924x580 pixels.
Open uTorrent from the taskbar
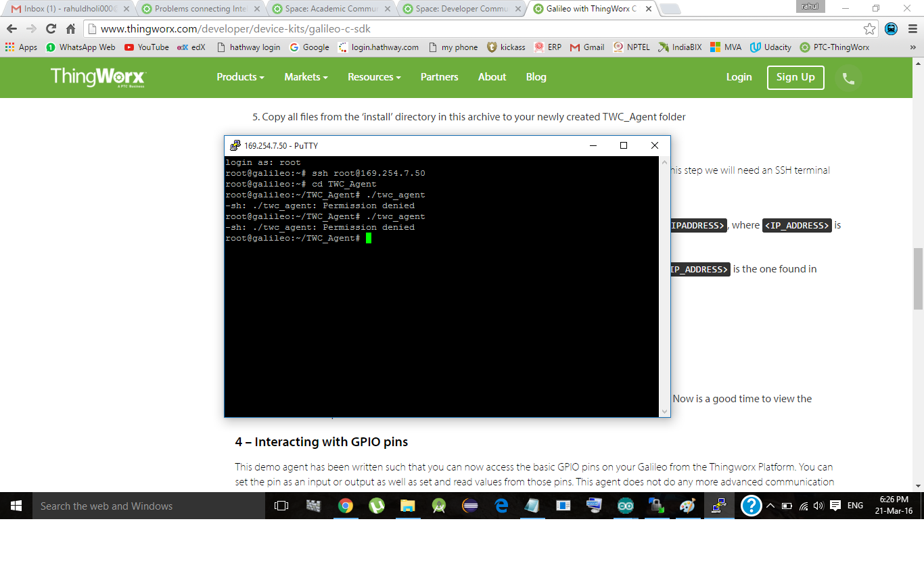point(377,506)
